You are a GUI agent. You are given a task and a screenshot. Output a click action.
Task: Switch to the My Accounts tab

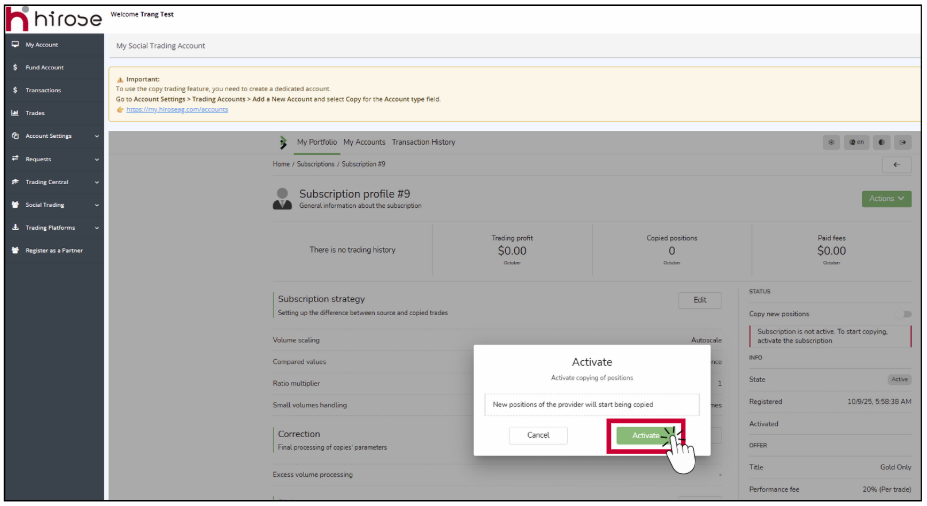coord(364,142)
